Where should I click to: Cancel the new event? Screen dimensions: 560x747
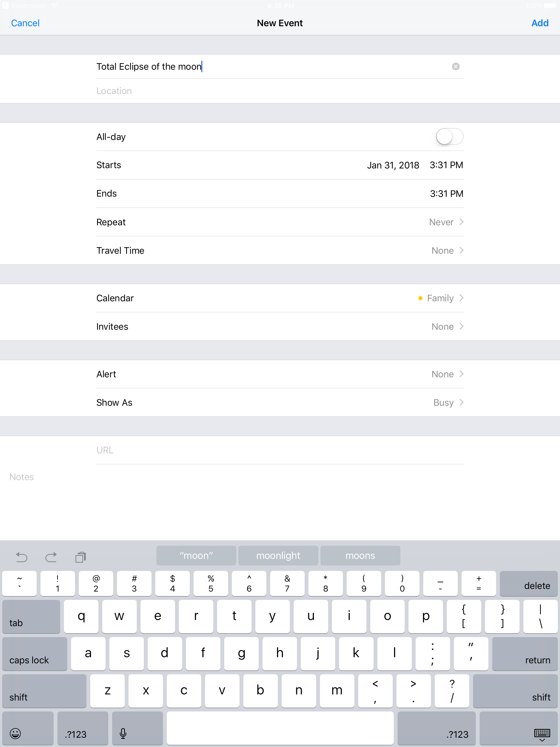pyautogui.click(x=25, y=23)
